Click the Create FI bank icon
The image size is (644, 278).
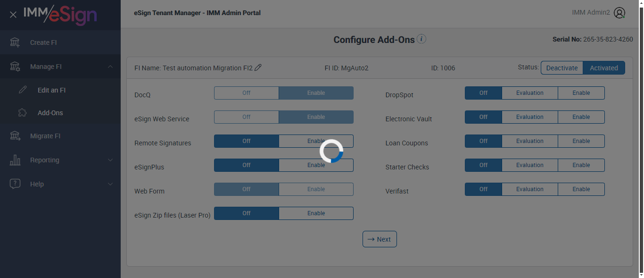pos(15,42)
